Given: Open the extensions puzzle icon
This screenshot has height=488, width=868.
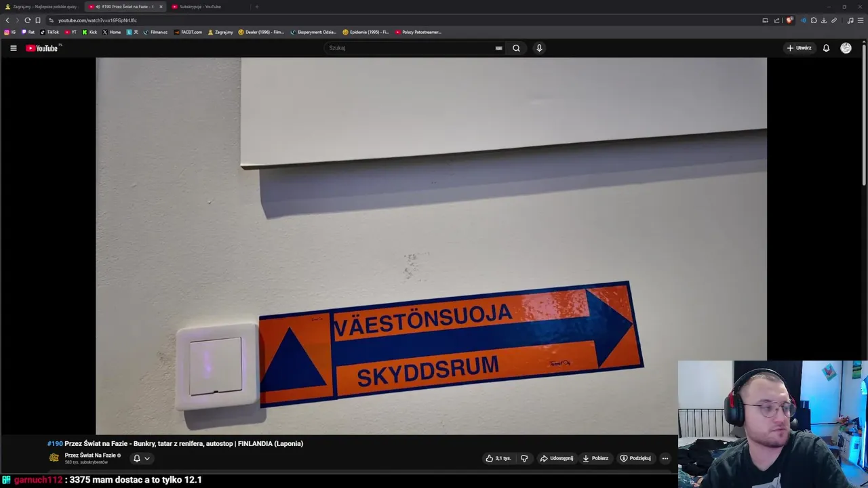Looking at the screenshot, I should click(x=814, y=20).
